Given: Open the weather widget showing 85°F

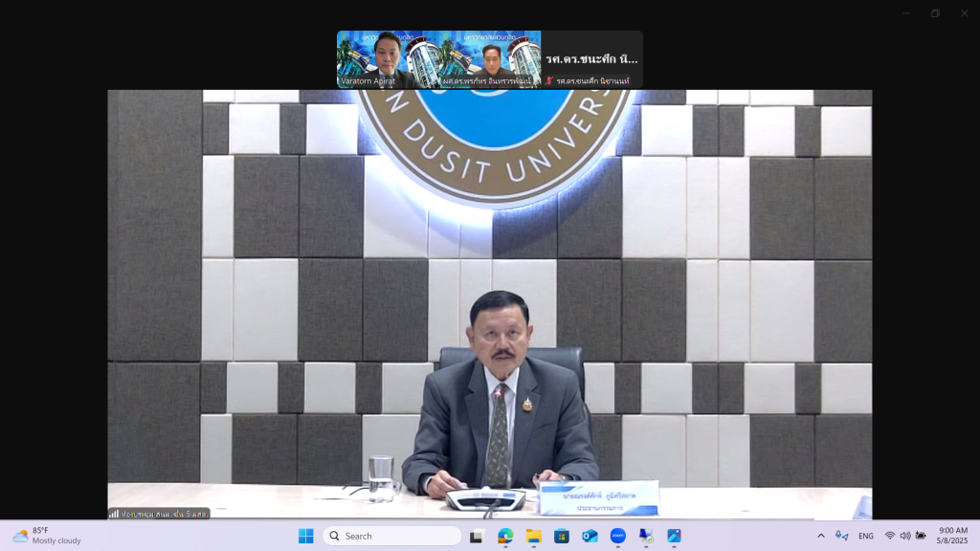Looking at the screenshot, I should (48, 536).
